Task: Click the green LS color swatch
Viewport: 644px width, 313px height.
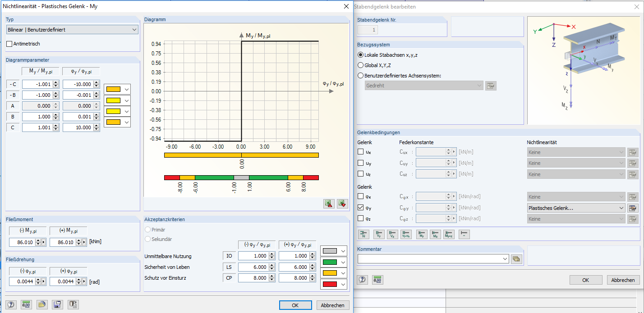Action: point(330,263)
